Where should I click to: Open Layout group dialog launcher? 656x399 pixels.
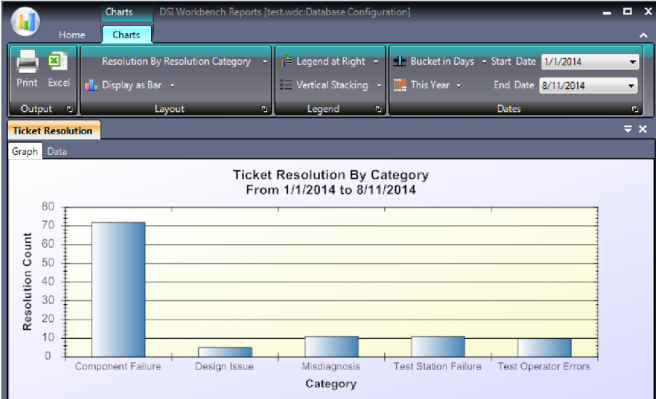coord(264,109)
